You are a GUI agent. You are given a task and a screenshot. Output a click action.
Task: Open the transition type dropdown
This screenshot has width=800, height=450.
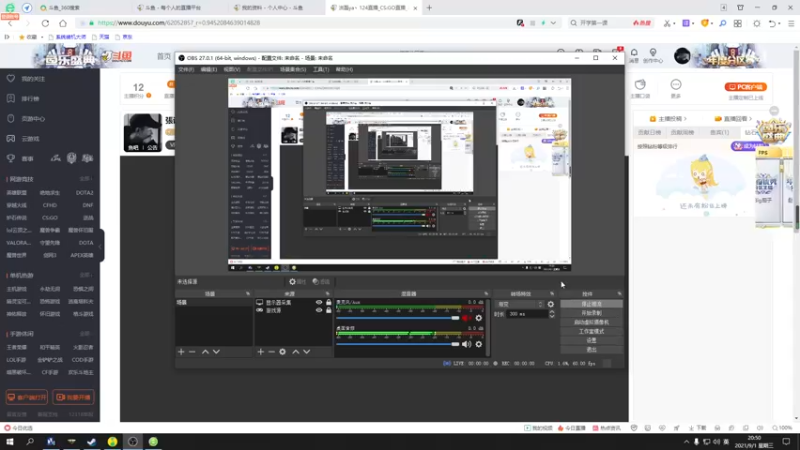click(x=520, y=304)
